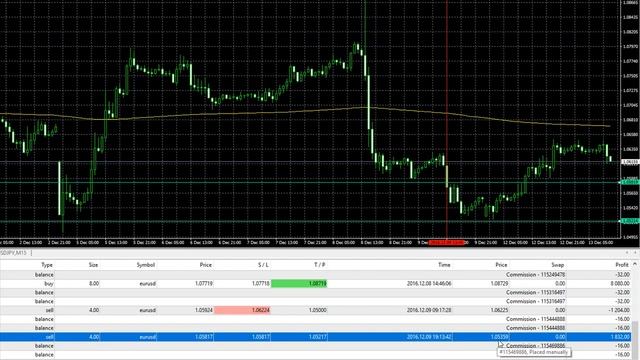
Task: Click the 8 000.00 profit cell
Action: (x=620, y=283)
